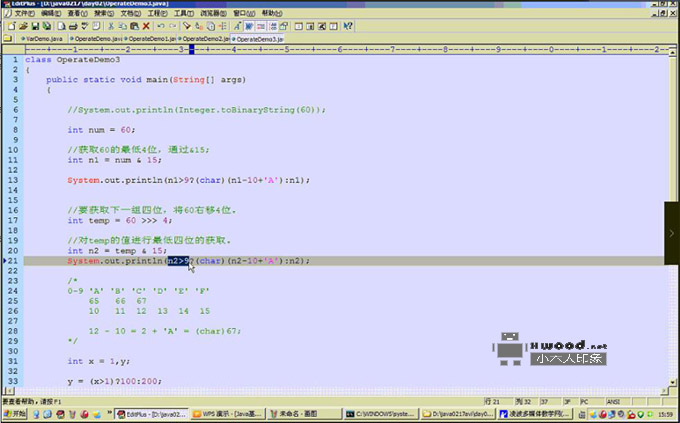Run the spell check toolbar icon
This screenshot has height=423, width=680.
pos(85,26)
